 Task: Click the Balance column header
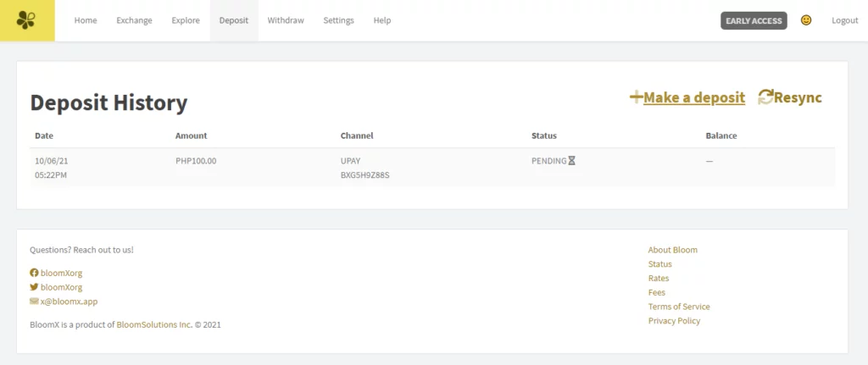(721, 135)
